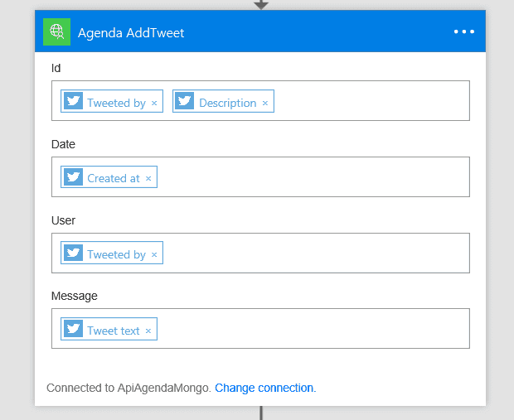Screen dimensions: 514x420
Task: Click the Id field label
Action: point(56,68)
